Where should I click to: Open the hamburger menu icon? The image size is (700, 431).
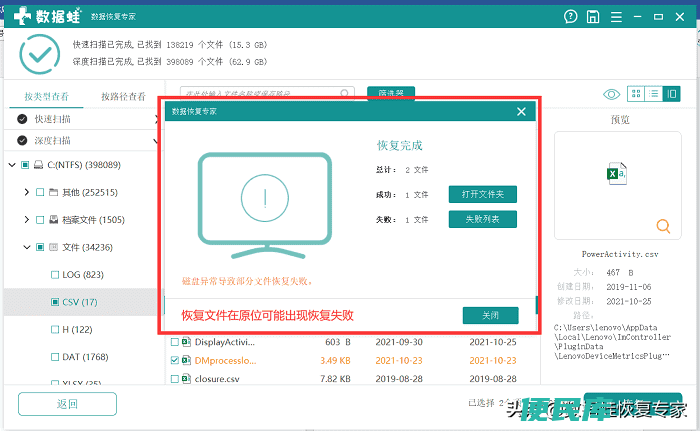tap(616, 17)
